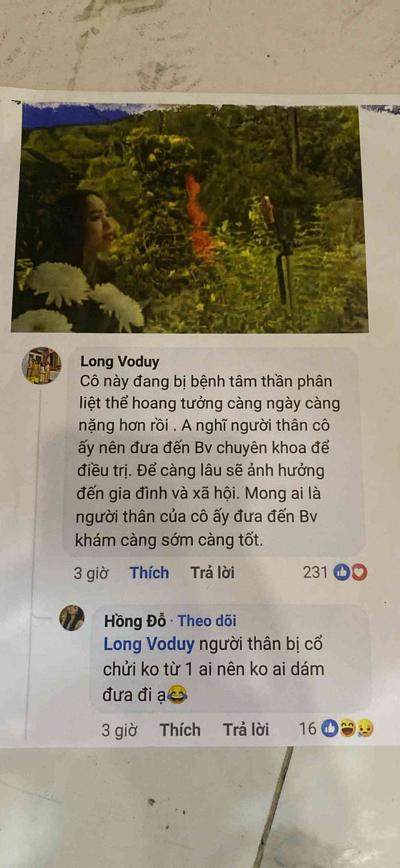Click red heart reaction icon beside 231
This screenshot has width=400, height=868.
[358, 573]
